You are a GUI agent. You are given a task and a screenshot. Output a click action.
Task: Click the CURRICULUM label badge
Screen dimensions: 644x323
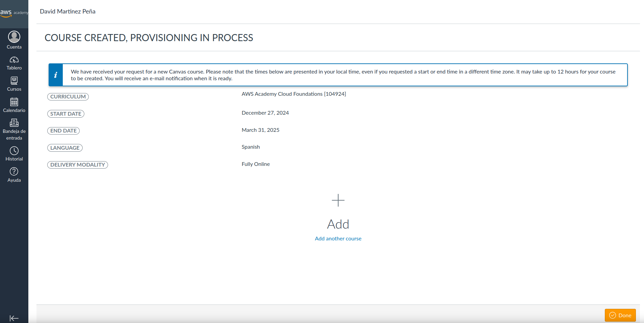click(x=68, y=97)
